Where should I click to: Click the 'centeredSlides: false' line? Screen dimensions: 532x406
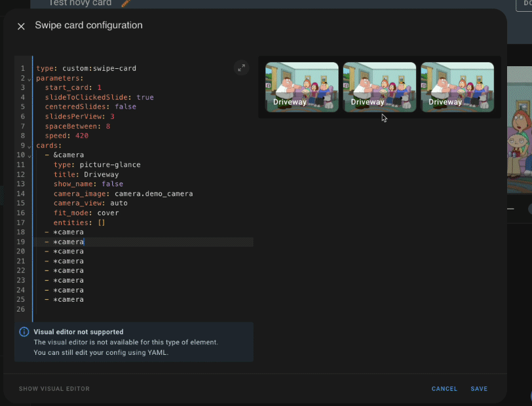(x=90, y=107)
